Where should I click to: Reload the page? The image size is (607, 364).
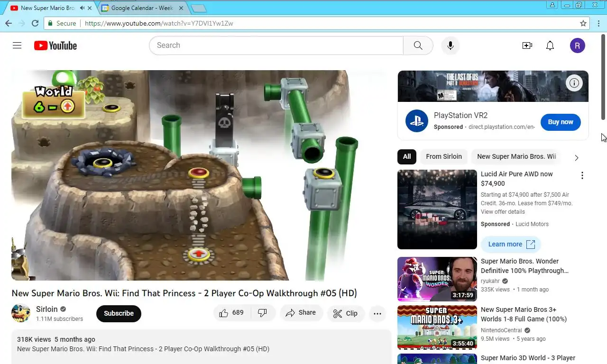(x=35, y=23)
